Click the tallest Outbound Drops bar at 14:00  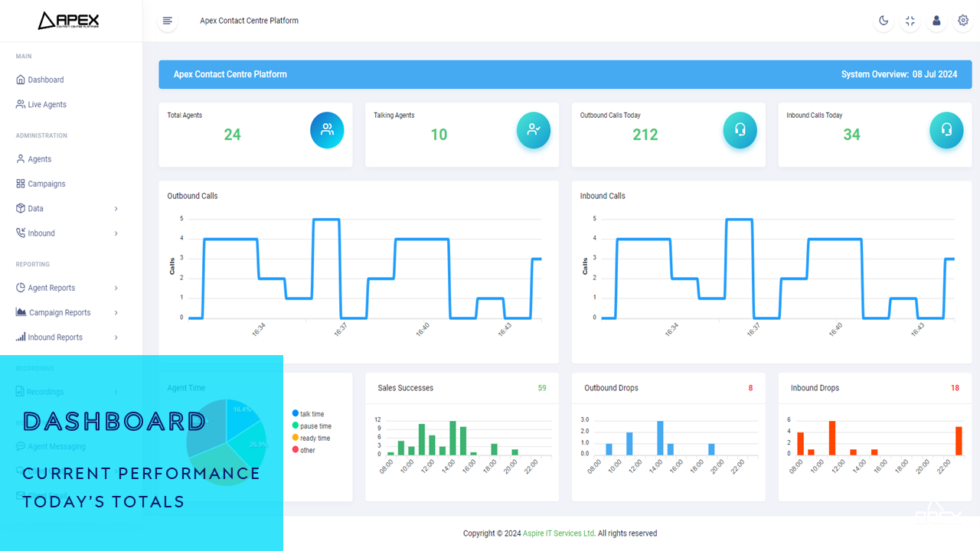[x=660, y=439]
